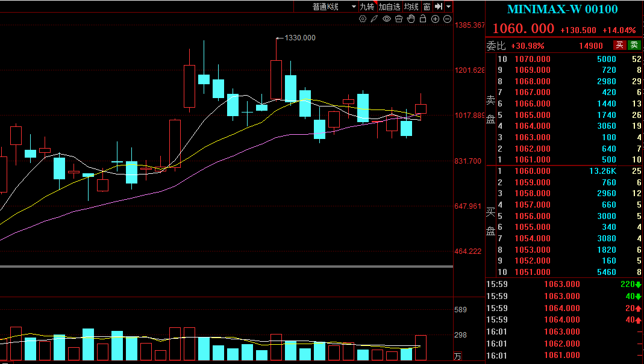This screenshot has width=644, height=364.
Task: Select sell level 10 price 1070.000
Action: 533,59
